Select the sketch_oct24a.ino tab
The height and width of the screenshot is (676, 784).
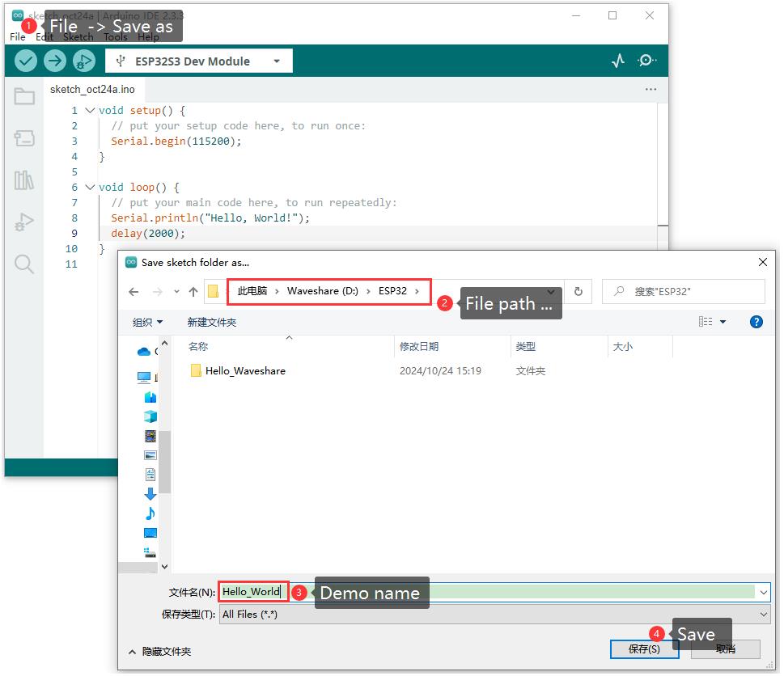point(92,90)
